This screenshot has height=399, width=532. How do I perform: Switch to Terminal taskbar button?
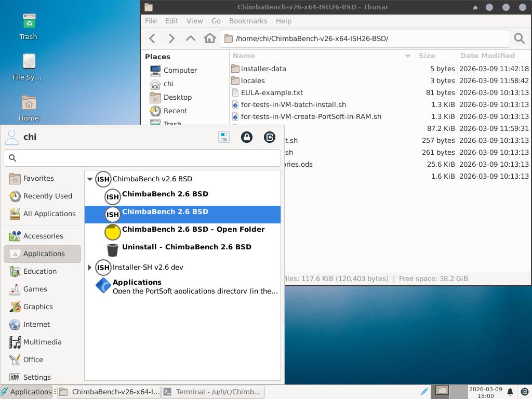pyautogui.click(x=212, y=392)
